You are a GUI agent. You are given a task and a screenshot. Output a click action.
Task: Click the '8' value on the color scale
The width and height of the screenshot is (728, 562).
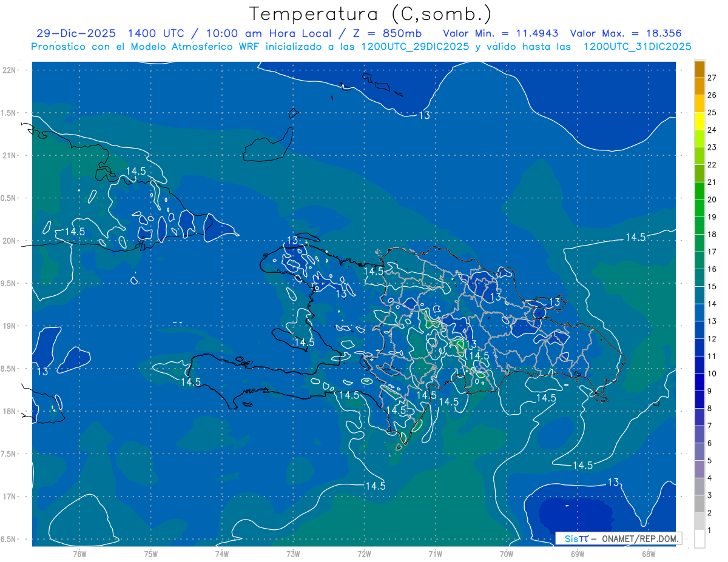point(709,409)
